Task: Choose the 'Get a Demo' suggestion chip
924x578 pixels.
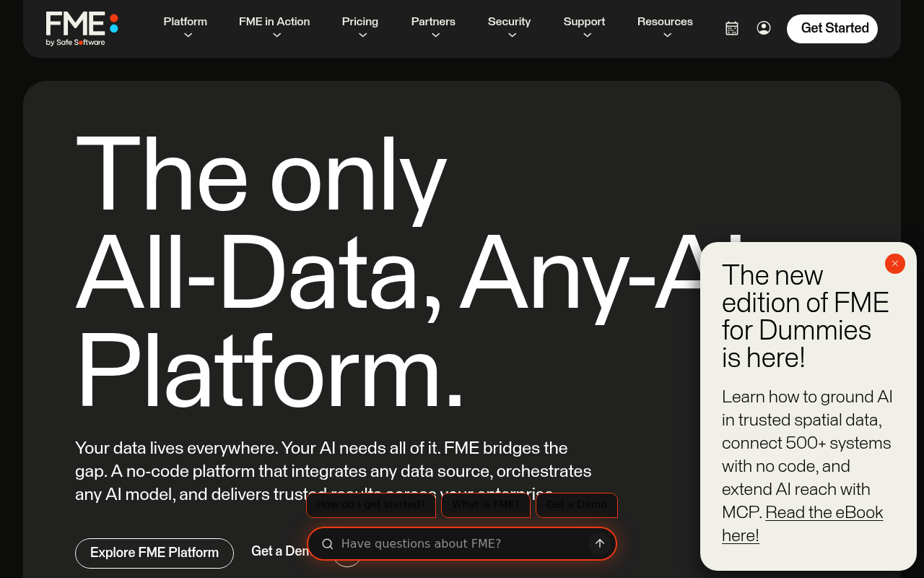Action: pos(577,505)
